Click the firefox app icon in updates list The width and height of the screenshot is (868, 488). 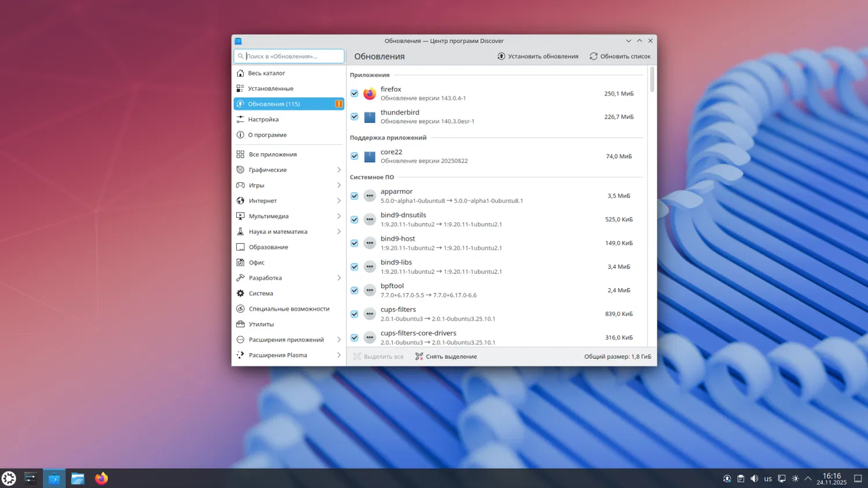click(370, 94)
